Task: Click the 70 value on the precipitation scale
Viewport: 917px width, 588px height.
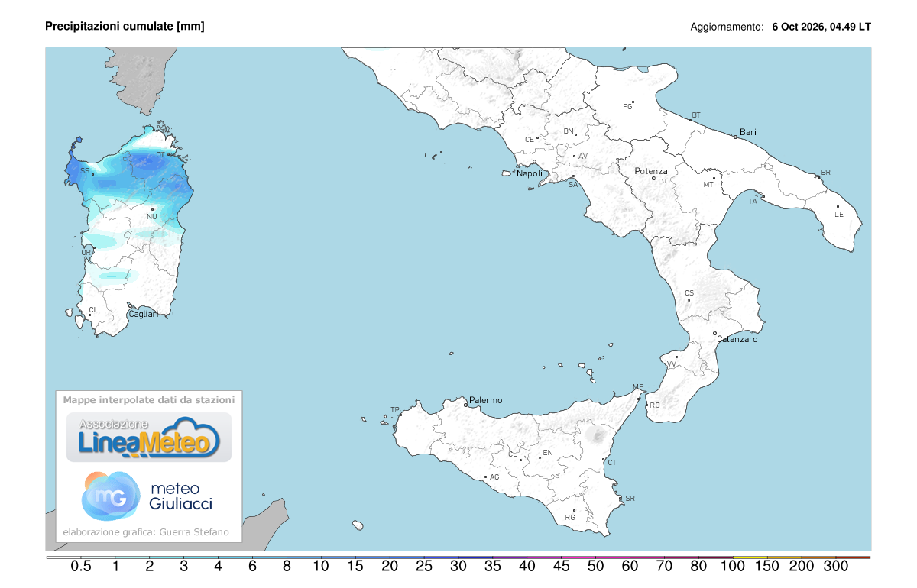Action: [x=665, y=567]
